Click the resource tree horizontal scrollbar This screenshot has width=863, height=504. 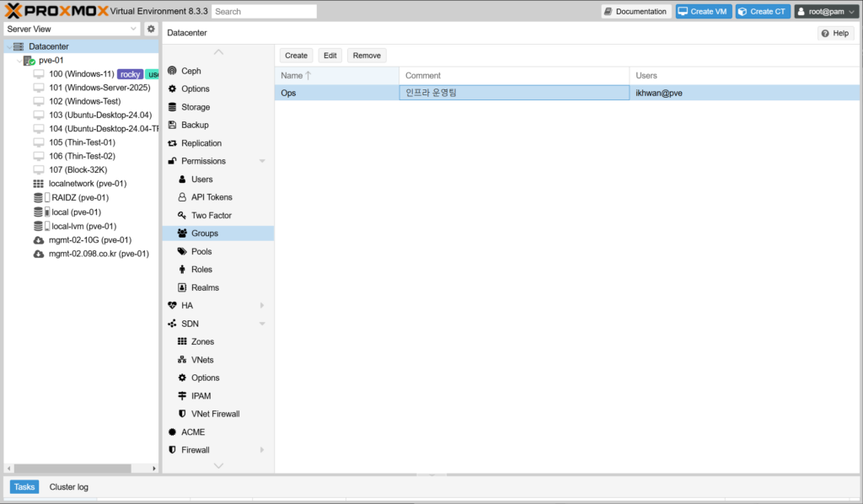67,469
